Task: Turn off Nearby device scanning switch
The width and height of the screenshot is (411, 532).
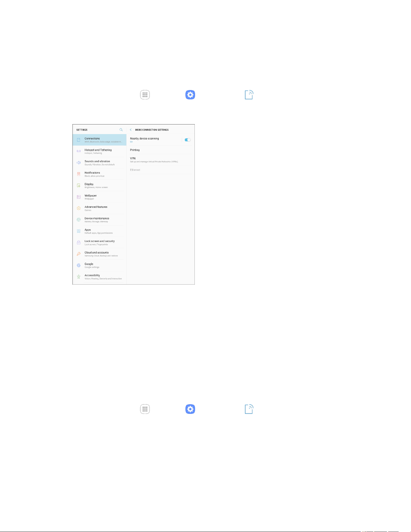Action: click(x=188, y=140)
